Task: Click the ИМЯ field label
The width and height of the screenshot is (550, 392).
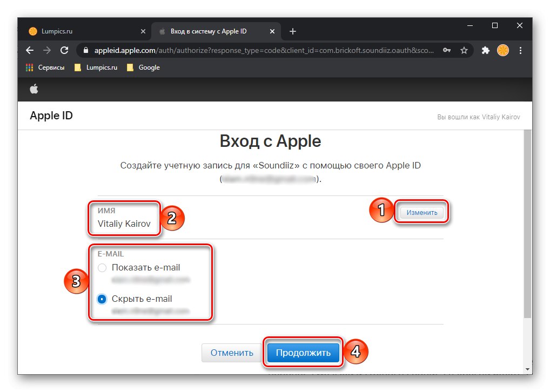Action: 106,211
